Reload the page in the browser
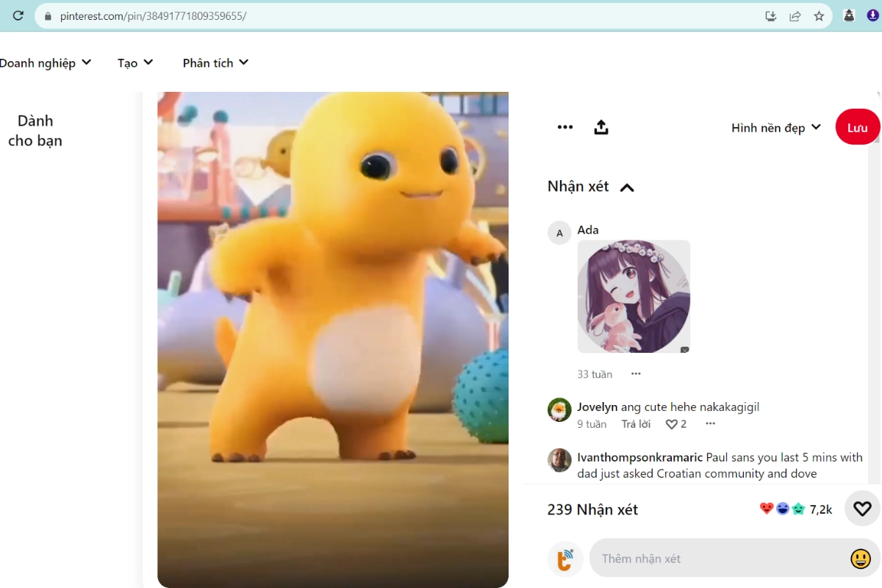 (x=16, y=15)
